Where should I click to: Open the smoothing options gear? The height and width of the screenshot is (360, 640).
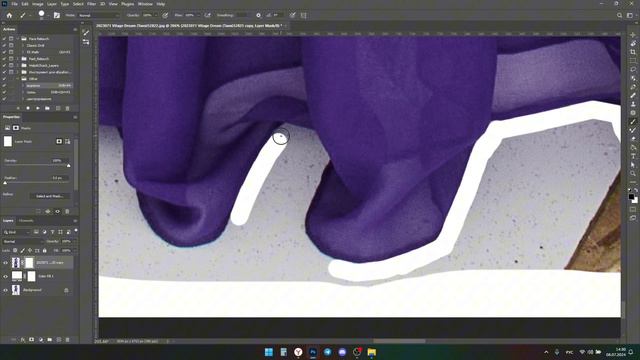[258, 16]
